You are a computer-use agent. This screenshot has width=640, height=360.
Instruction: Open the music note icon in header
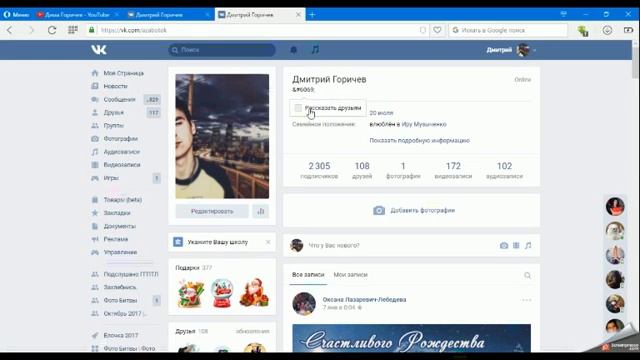(315, 50)
